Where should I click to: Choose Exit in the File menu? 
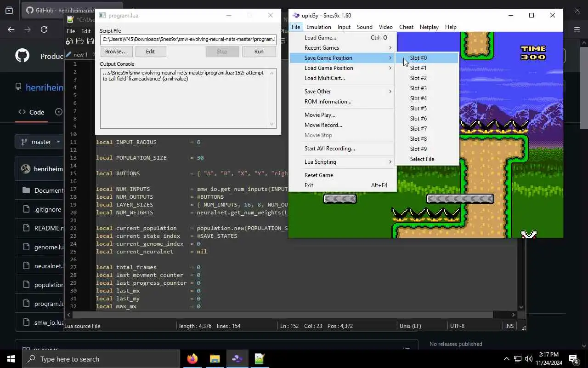[x=343, y=185]
